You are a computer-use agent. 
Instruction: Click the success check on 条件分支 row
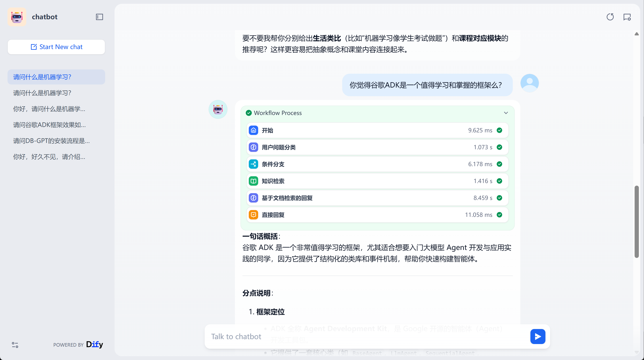click(499, 164)
